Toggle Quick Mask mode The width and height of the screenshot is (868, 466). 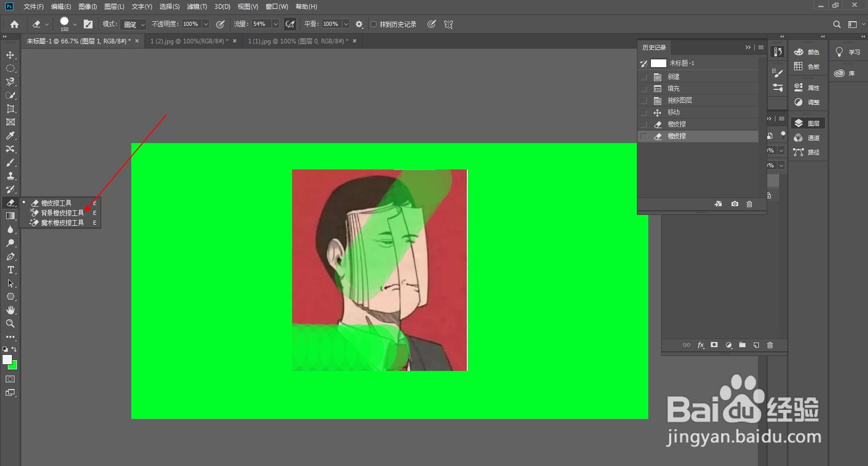pyautogui.click(x=10, y=379)
